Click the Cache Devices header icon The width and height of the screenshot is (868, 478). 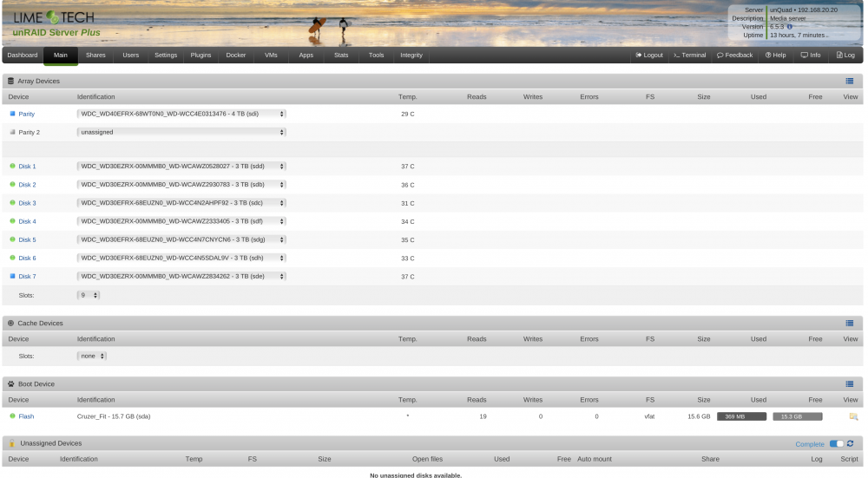pos(10,323)
